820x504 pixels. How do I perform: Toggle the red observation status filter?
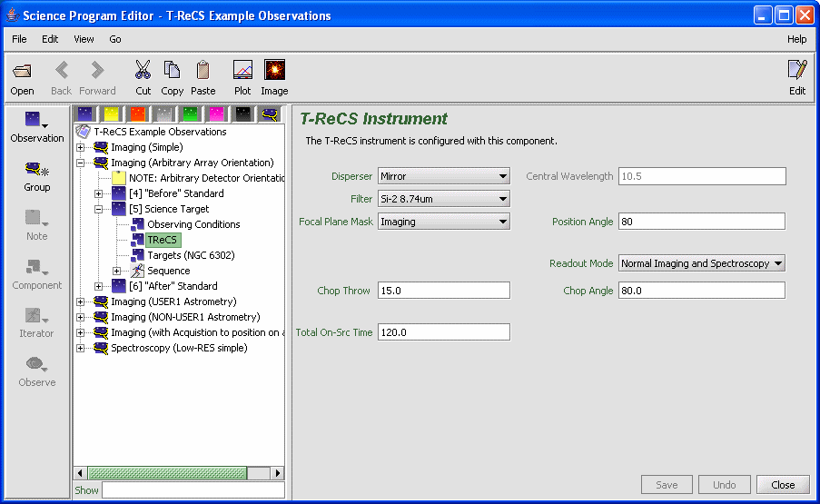coord(137,114)
